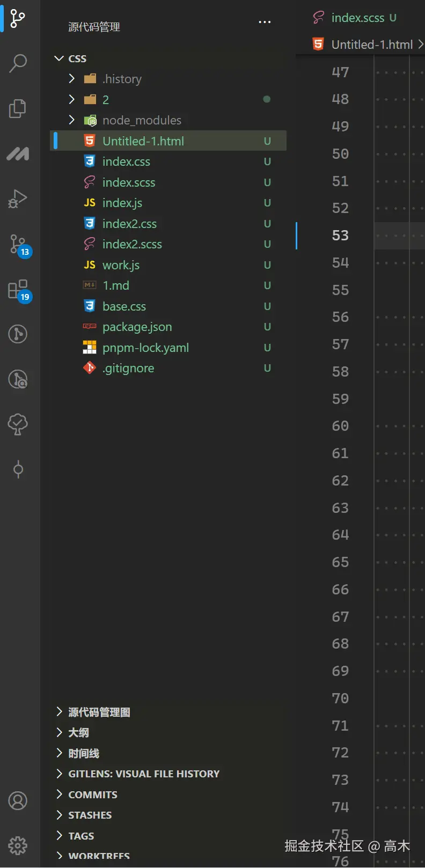Open the Run and Debug view
Viewport: 425px width, 868px height.
point(18,198)
